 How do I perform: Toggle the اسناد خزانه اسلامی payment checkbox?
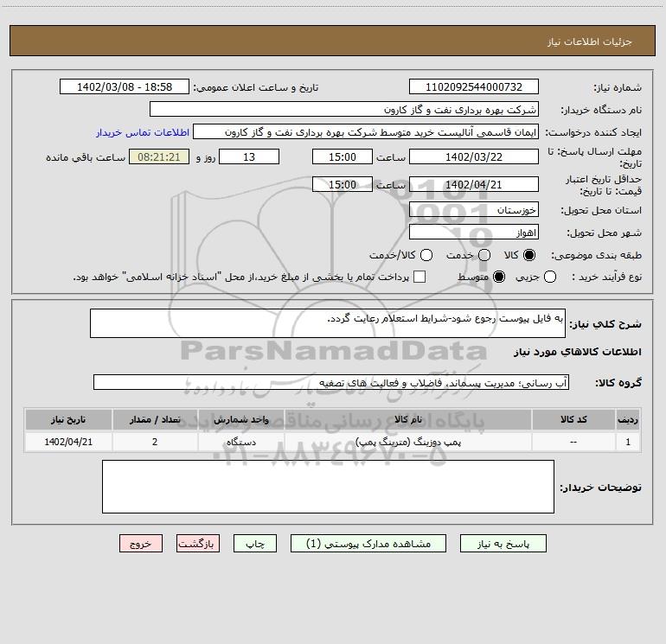coord(419,277)
